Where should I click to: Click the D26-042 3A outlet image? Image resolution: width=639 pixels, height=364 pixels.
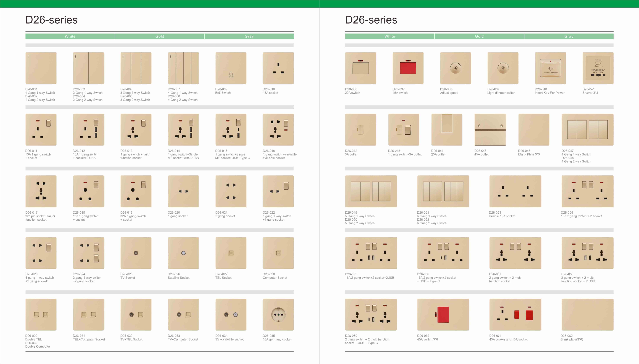click(361, 130)
